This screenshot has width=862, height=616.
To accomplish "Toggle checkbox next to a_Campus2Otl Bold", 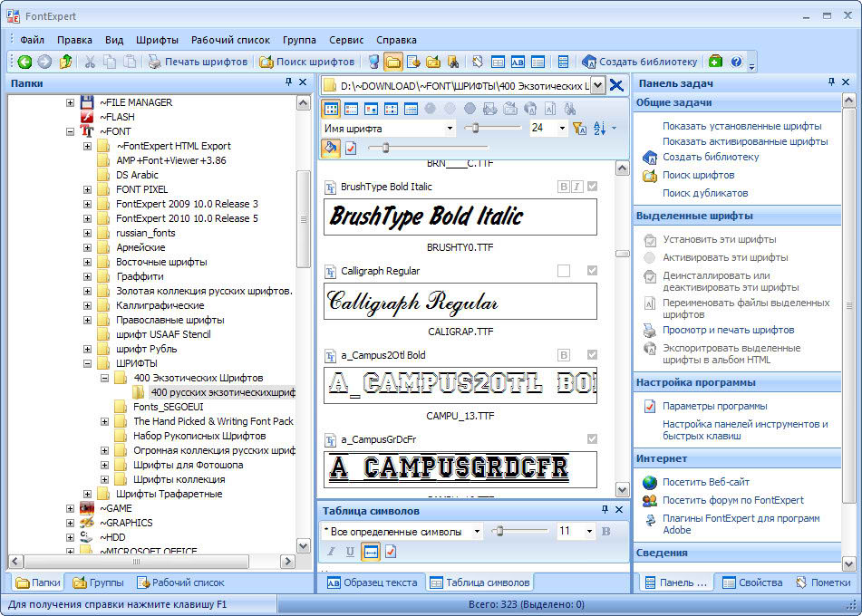I will 592,354.
